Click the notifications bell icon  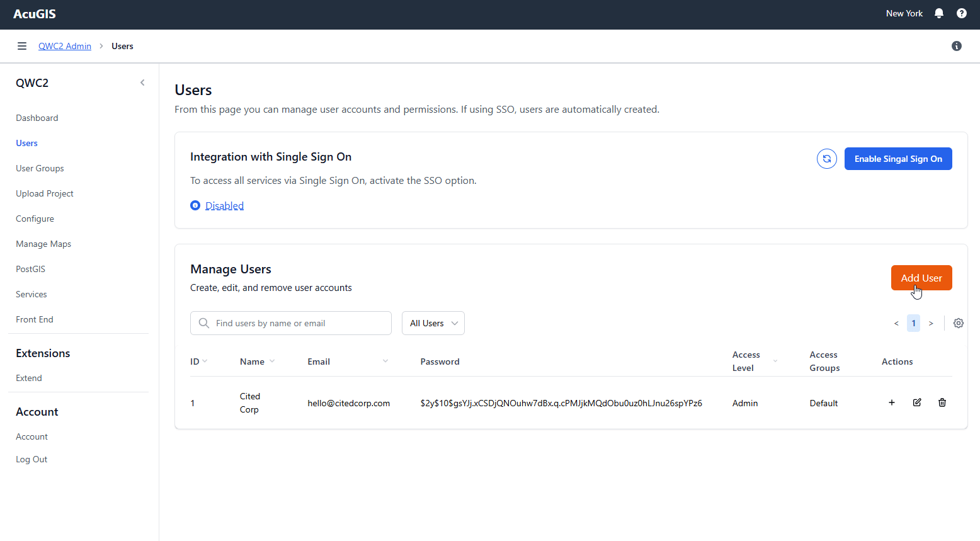click(x=938, y=13)
